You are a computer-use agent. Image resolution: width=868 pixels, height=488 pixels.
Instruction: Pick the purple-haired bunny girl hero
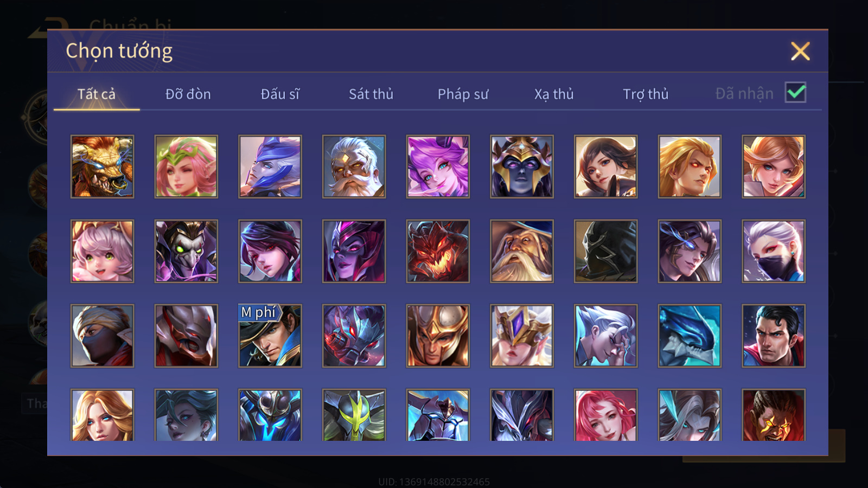pos(438,166)
